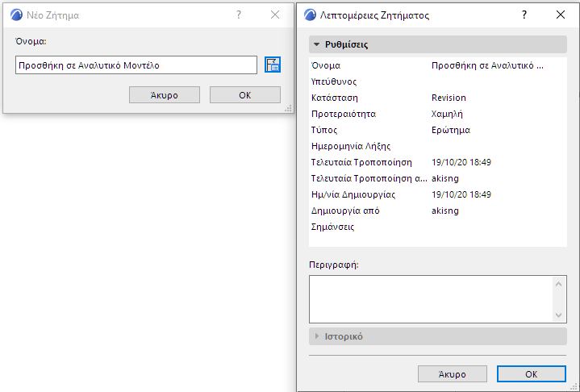The height and width of the screenshot is (392, 580).
Task: Click the Όνομα text field in Νέο Ζήτημα
Action: (136, 65)
